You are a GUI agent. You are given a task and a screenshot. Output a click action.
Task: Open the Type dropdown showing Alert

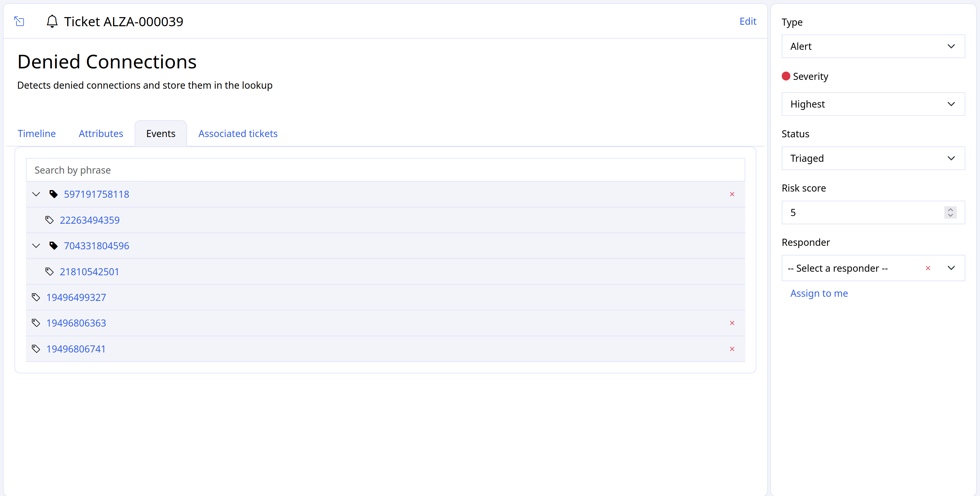click(873, 47)
